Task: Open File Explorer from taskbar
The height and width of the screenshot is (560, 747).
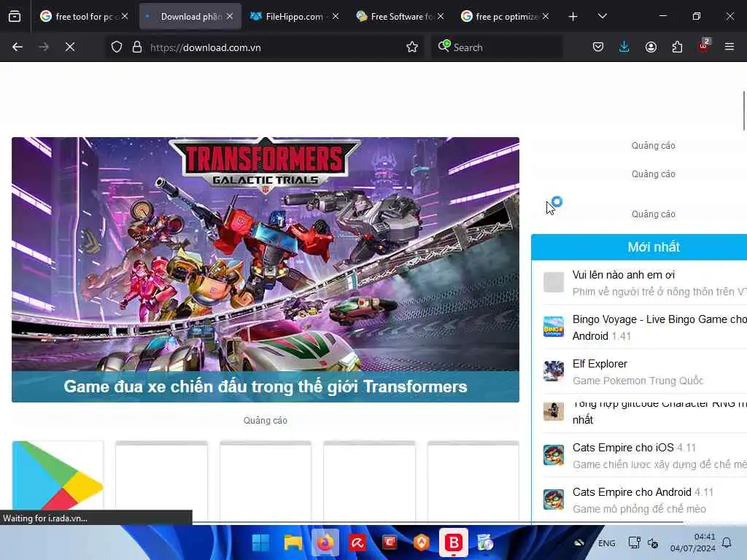Action: click(x=293, y=542)
